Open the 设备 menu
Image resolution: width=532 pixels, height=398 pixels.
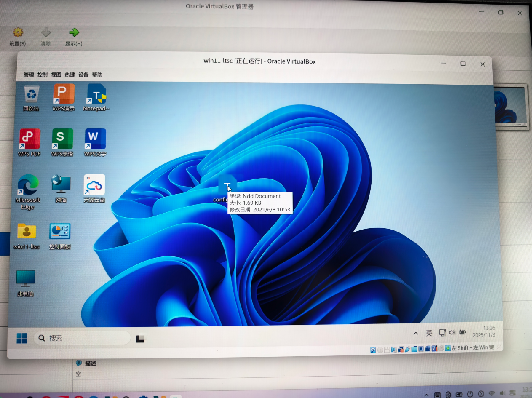[83, 75]
